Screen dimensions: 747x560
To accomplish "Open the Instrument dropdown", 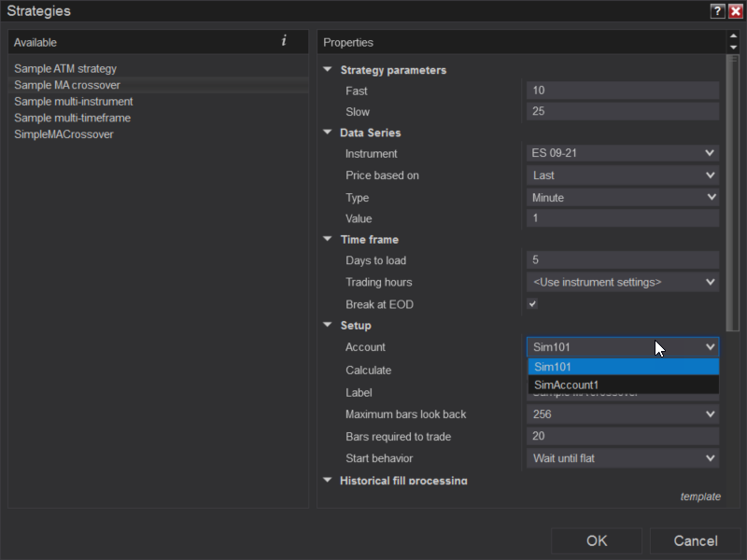I will coord(622,153).
